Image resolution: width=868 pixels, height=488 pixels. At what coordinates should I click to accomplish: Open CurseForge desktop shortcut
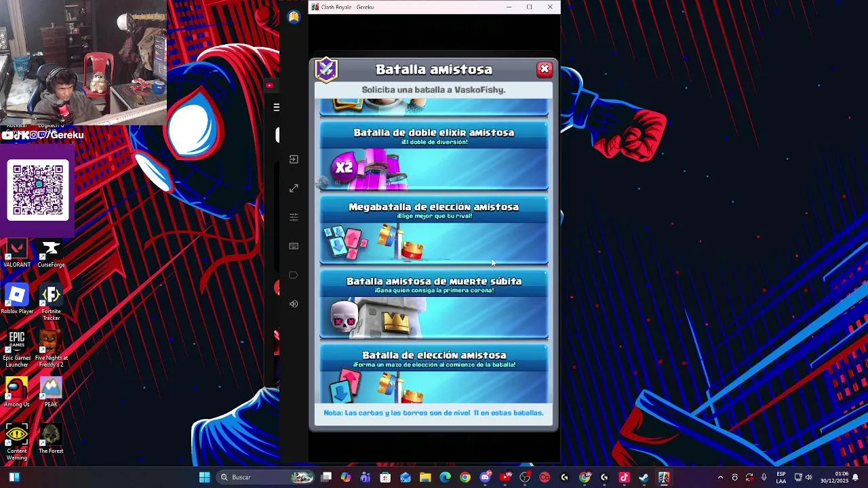pos(51,253)
